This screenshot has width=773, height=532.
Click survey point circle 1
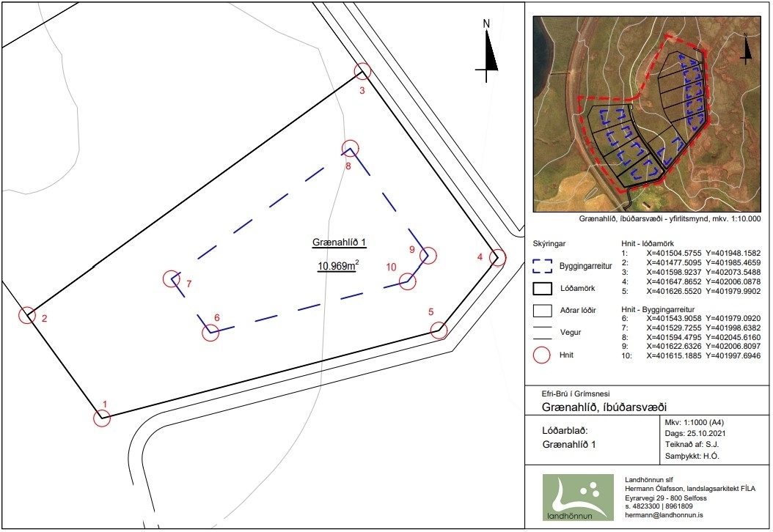(x=102, y=418)
